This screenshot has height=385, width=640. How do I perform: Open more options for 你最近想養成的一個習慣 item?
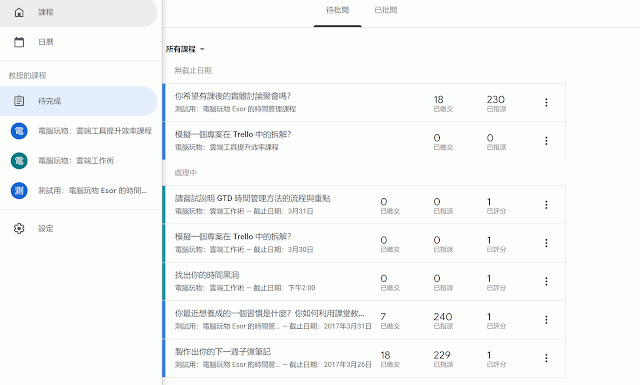(546, 320)
